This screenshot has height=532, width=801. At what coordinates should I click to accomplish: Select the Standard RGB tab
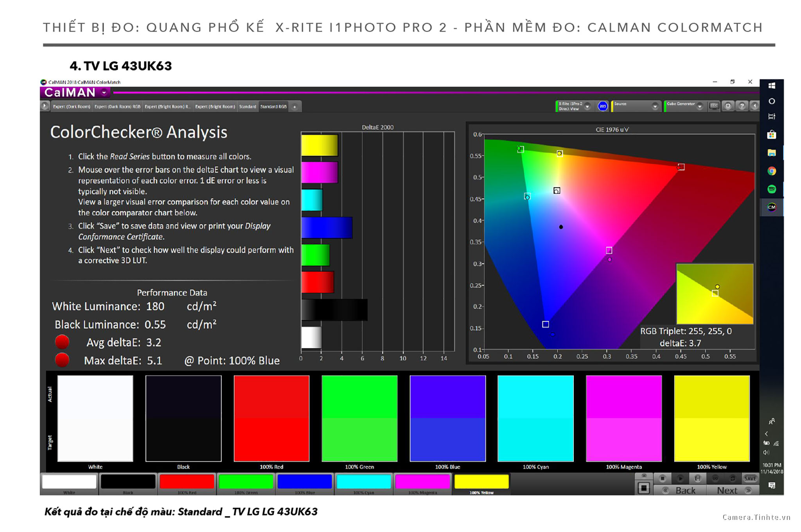click(x=273, y=106)
